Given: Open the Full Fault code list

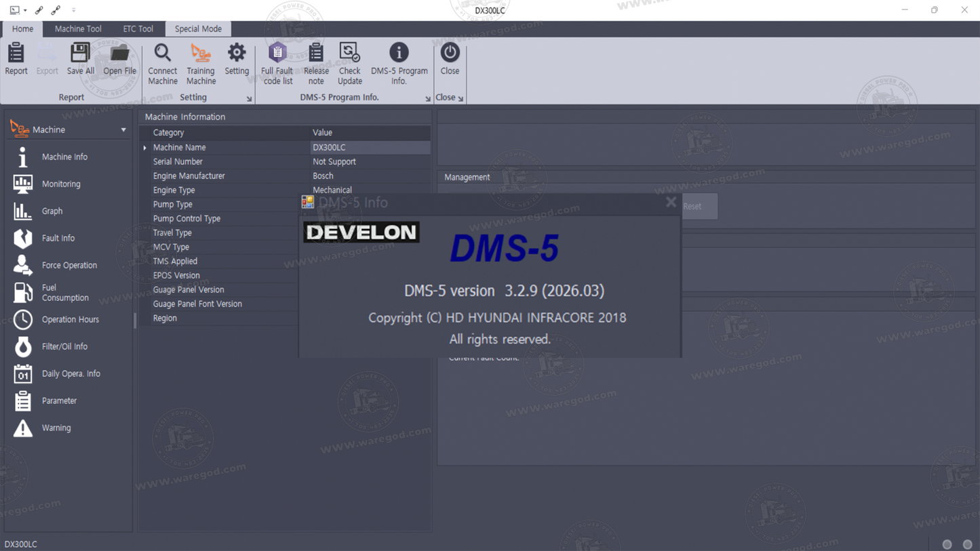Looking at the screenshot, I should pos(277,64).
